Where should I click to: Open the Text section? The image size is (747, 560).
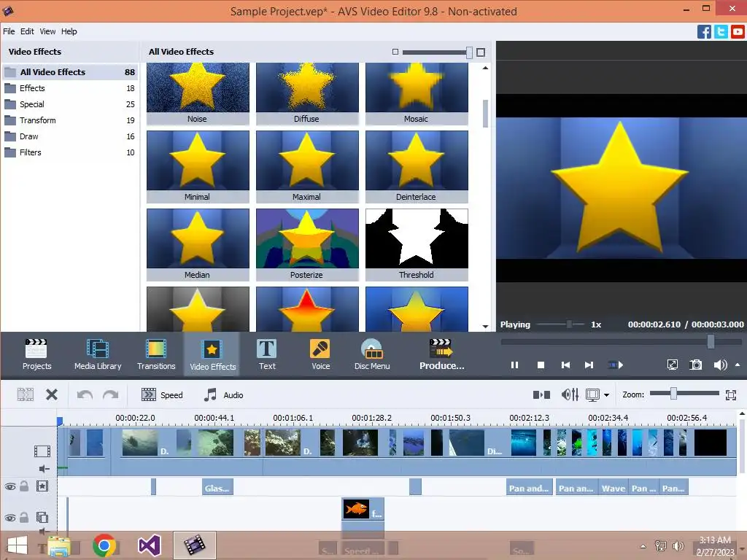pos(267,354)
